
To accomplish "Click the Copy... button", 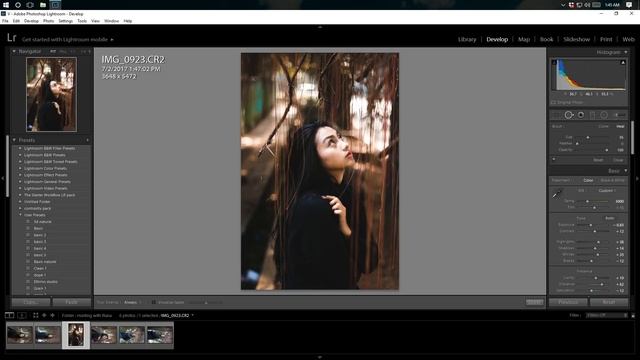I will (31, 302).
